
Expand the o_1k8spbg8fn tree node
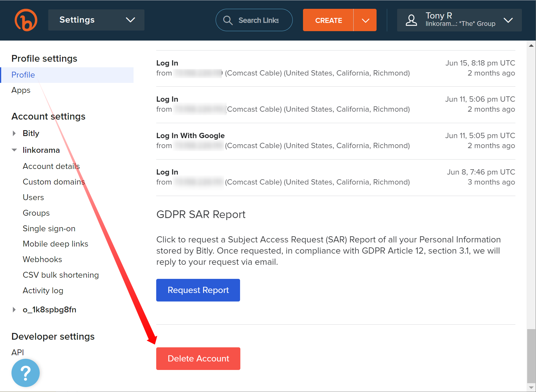14,310
